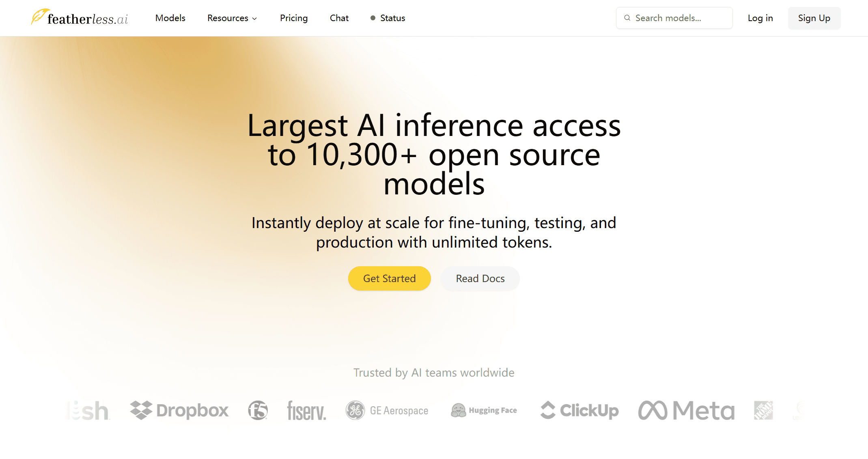Click the Dropbox logo

[179, 410]
